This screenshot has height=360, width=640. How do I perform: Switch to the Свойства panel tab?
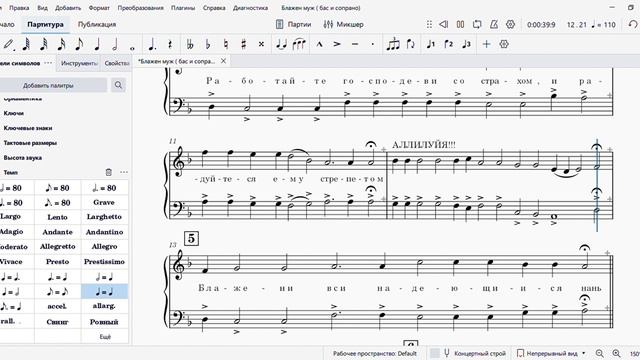point(116,63)
